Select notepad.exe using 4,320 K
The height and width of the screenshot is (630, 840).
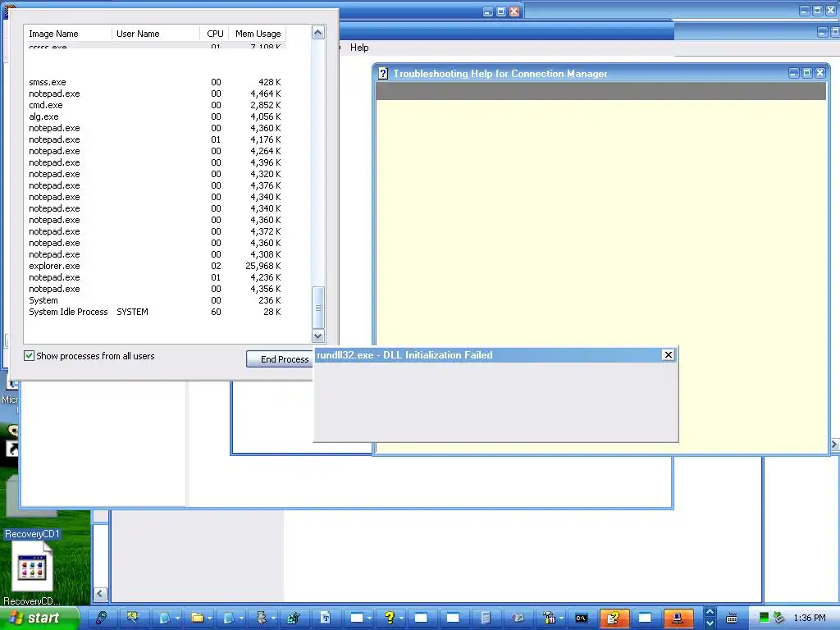(x=155, y=174)
